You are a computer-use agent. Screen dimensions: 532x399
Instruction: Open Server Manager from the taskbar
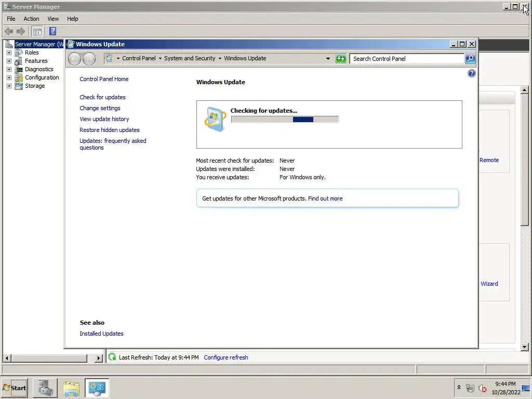pyautogui.click(x=45, y=388)
